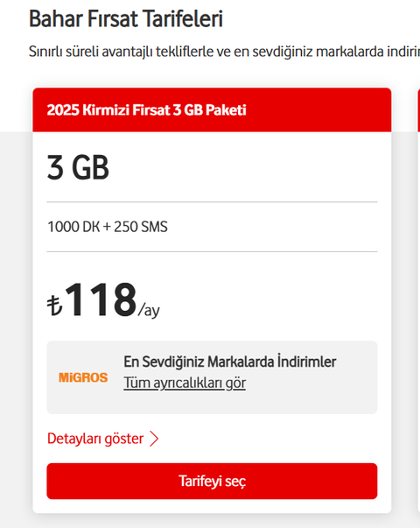This screenshot has width=420, height=528.
Task: Click the /ay per-month label
Action: pos(149,310)
